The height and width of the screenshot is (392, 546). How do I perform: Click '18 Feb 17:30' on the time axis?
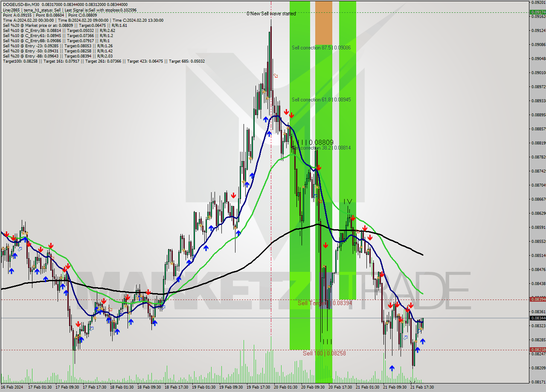[176, 387]
